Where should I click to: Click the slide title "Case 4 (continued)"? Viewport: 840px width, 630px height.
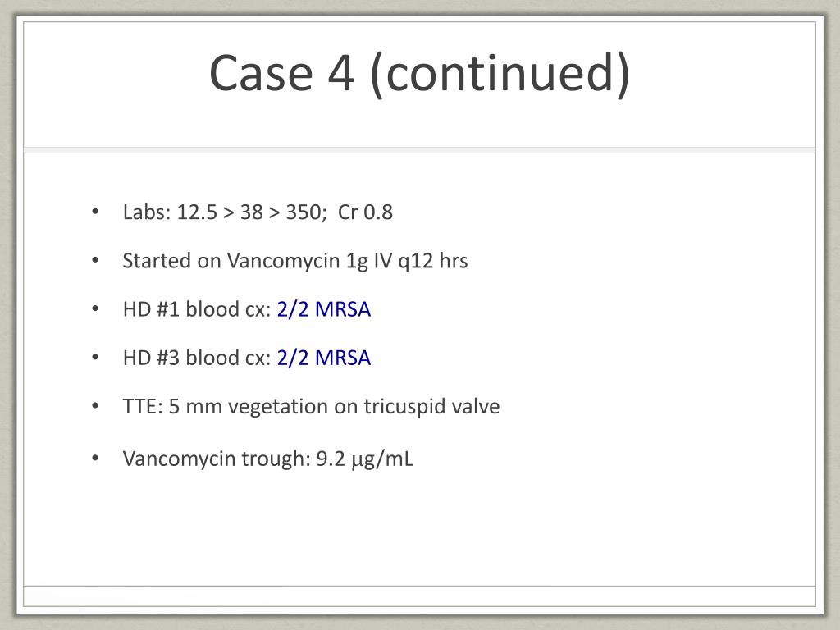(419, 73)
